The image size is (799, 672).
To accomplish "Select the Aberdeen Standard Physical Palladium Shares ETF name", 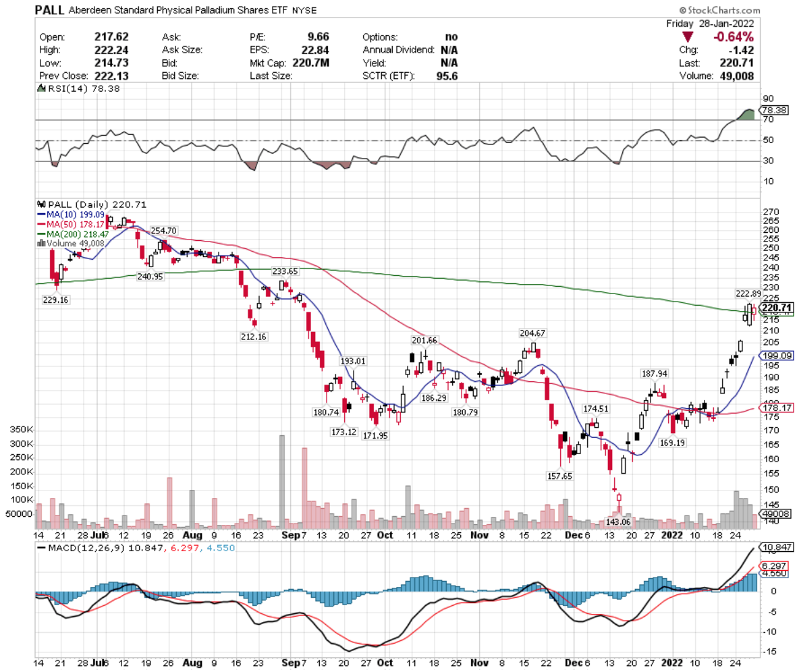I will pyautogui.click(x=178, y=10).
